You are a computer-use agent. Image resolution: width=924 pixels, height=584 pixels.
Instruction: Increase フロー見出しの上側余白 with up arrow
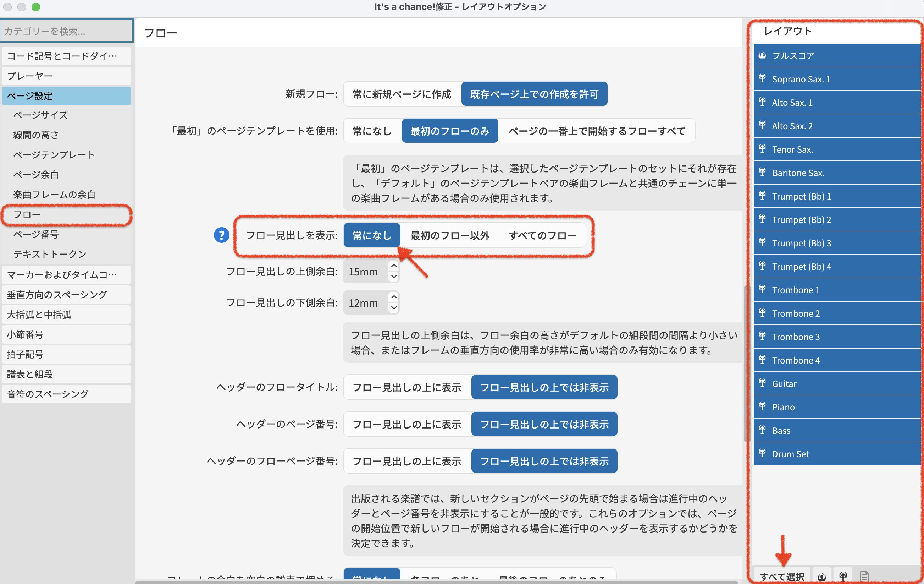coord(394,266)
